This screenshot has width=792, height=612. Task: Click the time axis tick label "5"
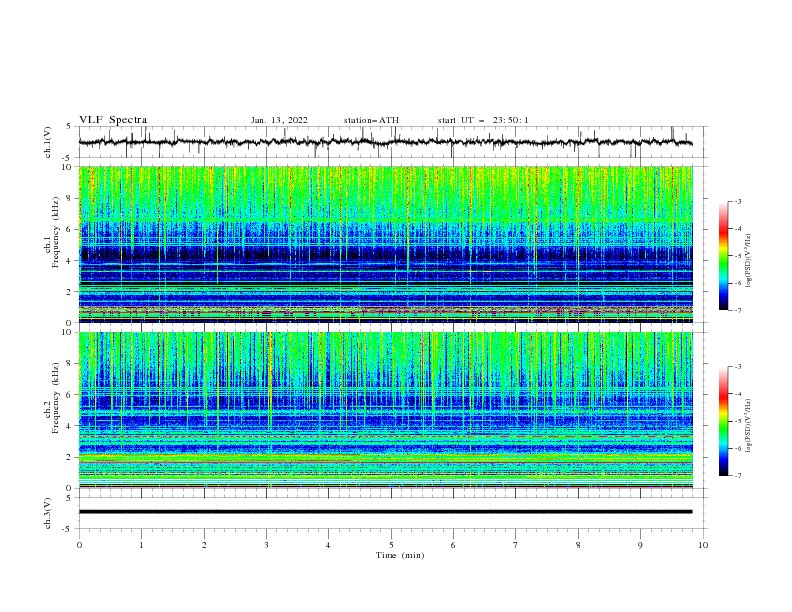pyautogui.click(x=391, y=545)
